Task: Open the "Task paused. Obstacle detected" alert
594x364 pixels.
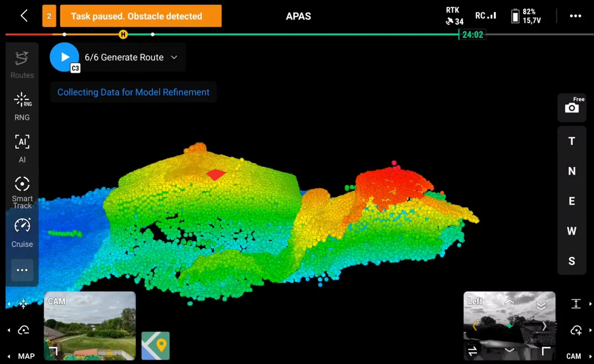Action: point(141,16)
